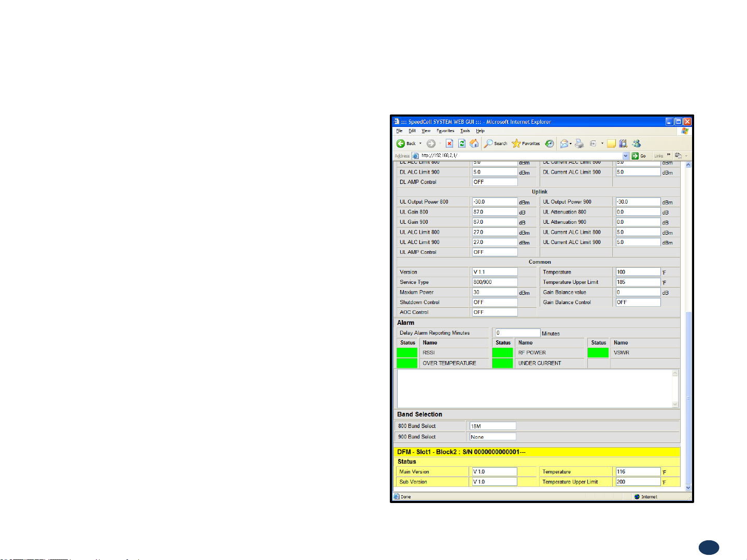Screen dimensions: 747x560
Task: Click the UL ALC Limit 900 field
Action: [495, 242]
